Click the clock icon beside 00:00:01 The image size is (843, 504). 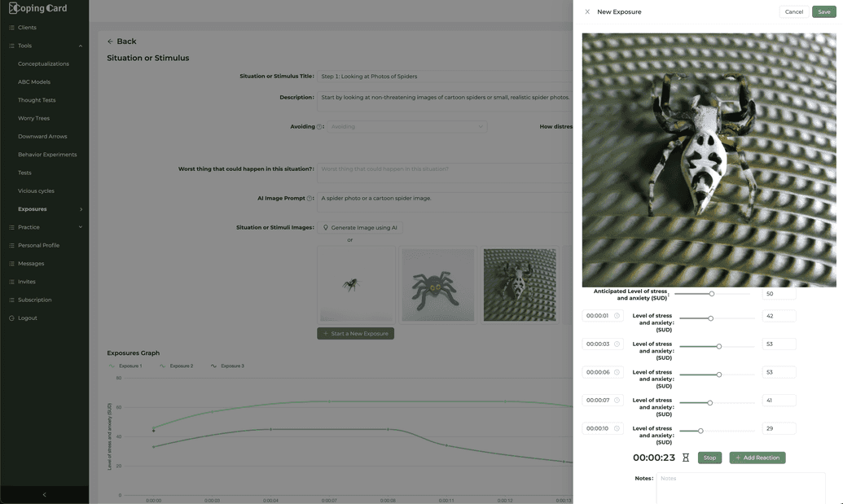pos(617,316)
